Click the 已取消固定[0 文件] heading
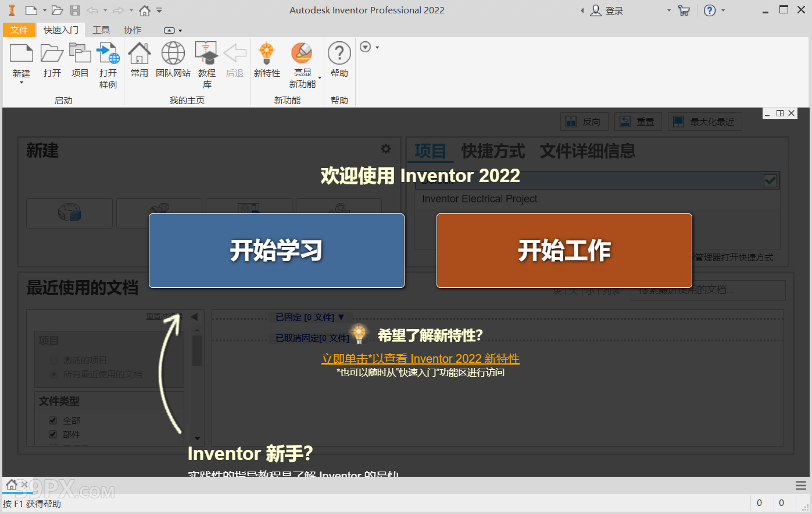Viewport: 812px width, 514px height. (x=312, y=338)
